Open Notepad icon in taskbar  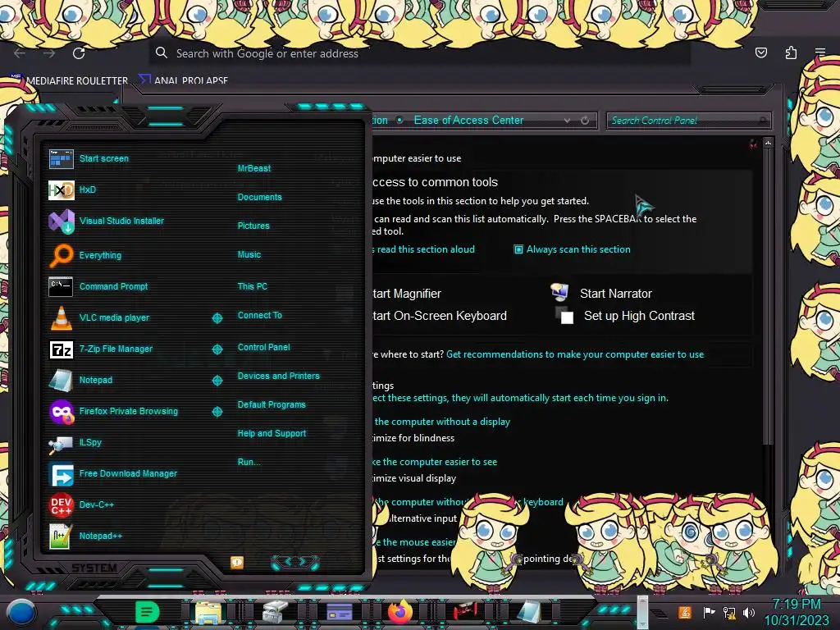pos(529,612)
